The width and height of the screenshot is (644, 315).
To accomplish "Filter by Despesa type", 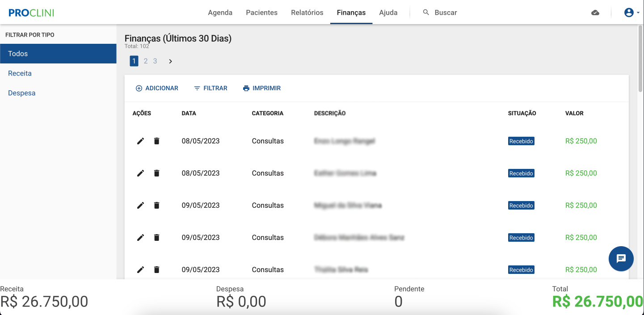I will pyautogui.click(x=22, y=93).
